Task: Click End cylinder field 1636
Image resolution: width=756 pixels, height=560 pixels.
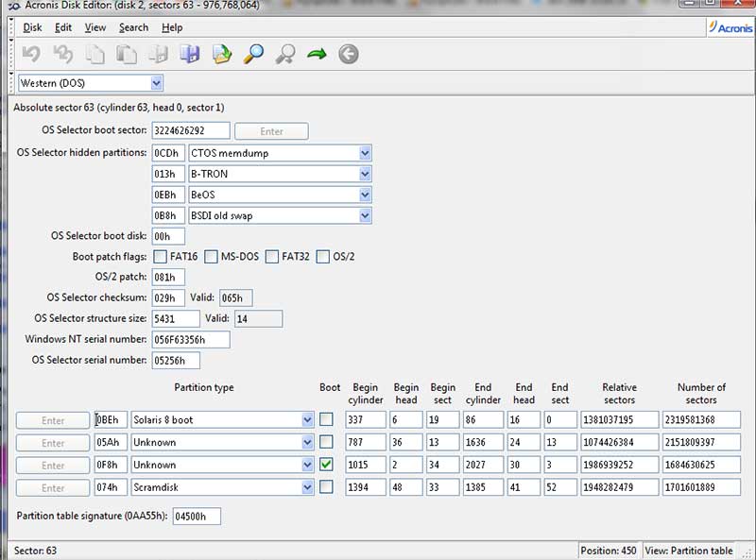Action: point(483,442)
